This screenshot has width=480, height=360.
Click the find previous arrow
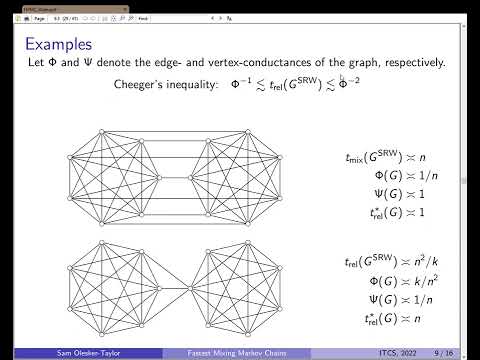213,18
